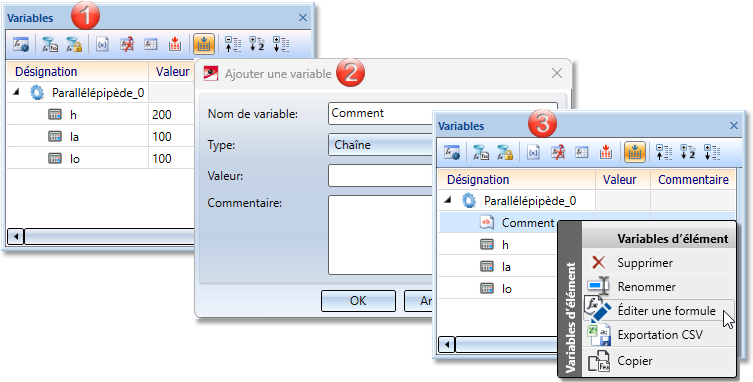Open formula settings in left Variables window toolbar

[x=21, y=44]
